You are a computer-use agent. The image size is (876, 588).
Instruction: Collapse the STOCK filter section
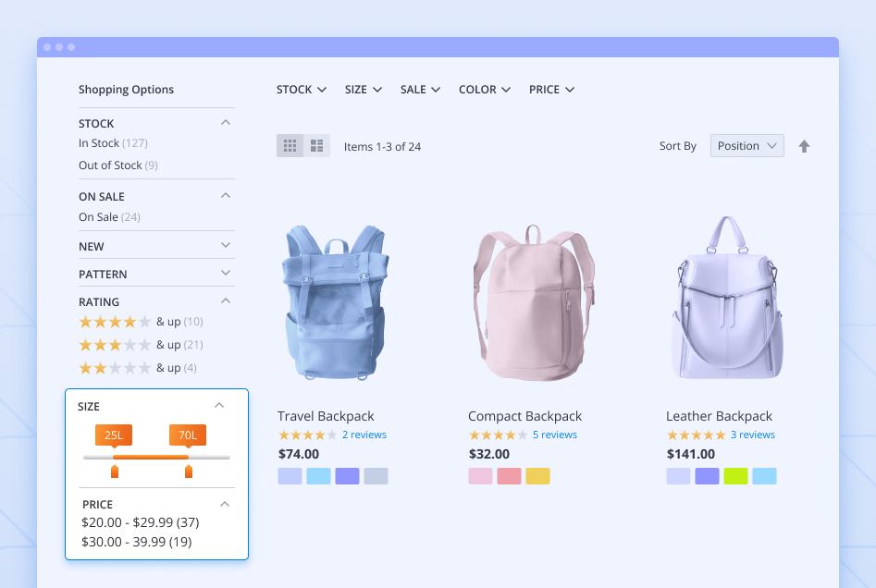tap(226, 123)
